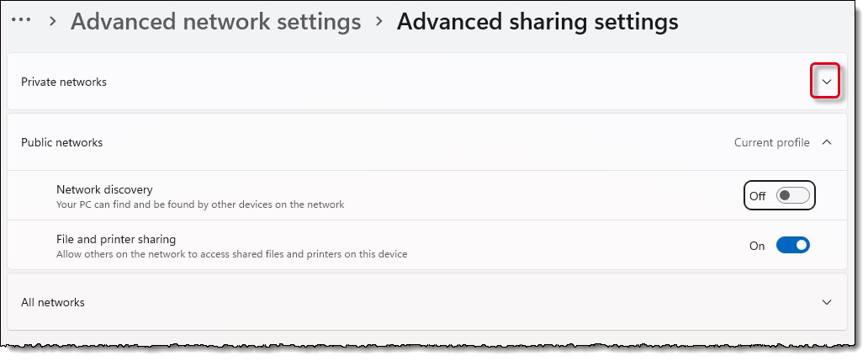
Task: Click the Off label beside Network discovery
Action: (x=757, y=196)
